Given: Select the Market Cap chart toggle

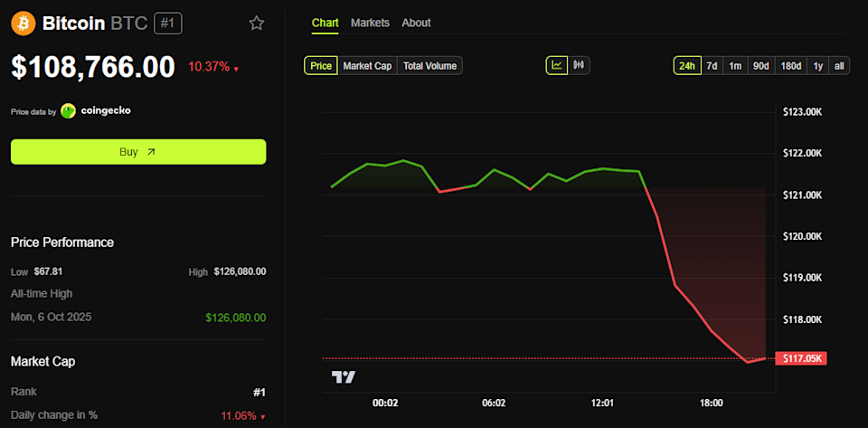Looking at the screenshot, I should 367,65.
